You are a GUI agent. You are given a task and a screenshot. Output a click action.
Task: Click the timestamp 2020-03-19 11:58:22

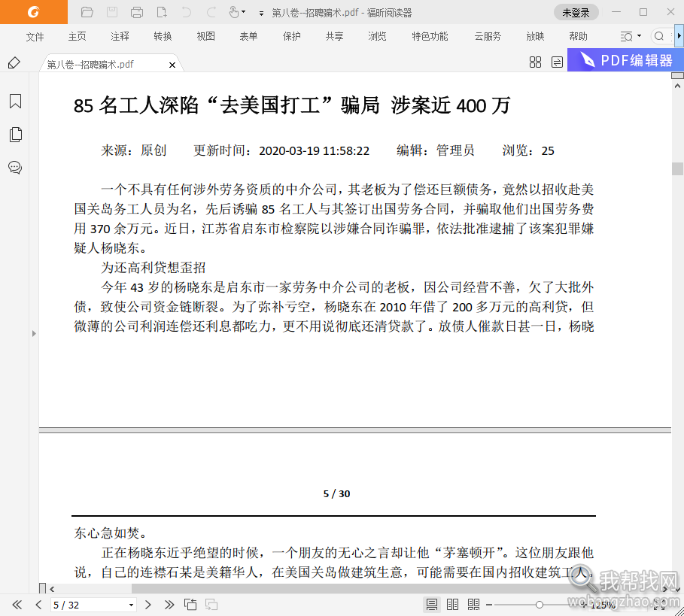314,151
